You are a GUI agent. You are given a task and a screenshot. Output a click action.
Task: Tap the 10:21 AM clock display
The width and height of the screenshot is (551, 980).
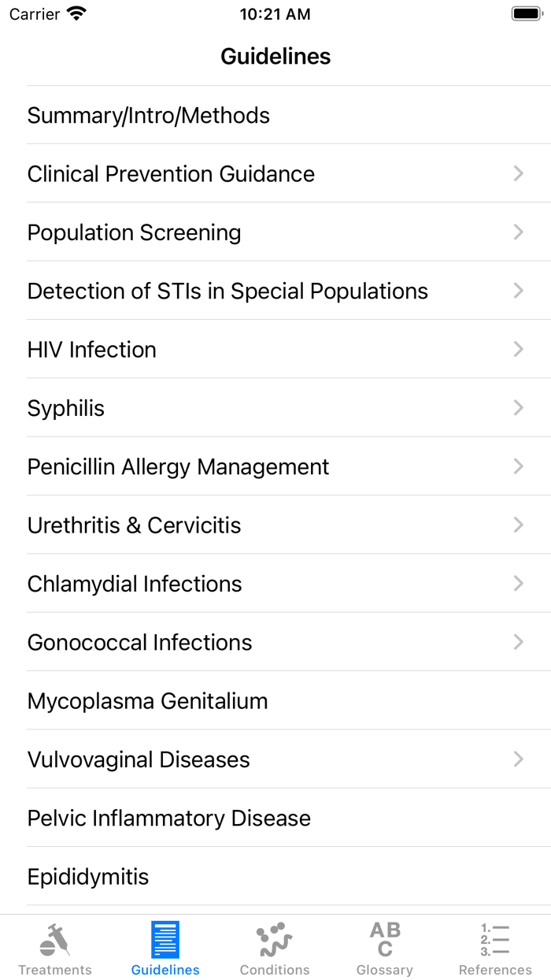[x=275, y=13]
